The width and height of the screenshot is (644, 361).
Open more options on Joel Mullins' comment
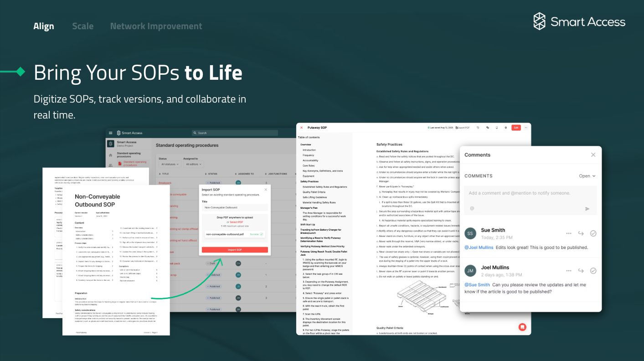(x=568, y=271)
